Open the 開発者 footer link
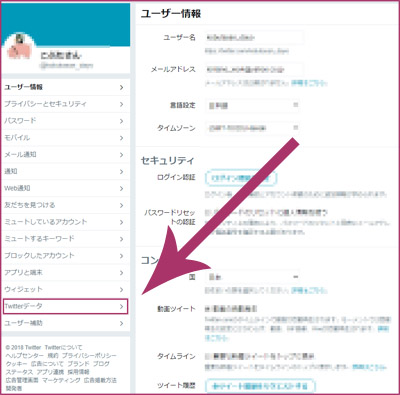The height and width of the screenshot is (395, 400). (x=14, y=388)
